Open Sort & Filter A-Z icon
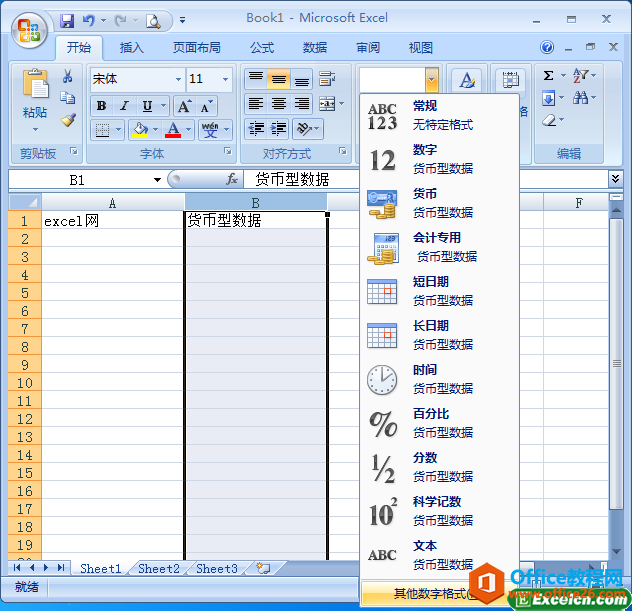632x611 pixels. pos(581,75)
